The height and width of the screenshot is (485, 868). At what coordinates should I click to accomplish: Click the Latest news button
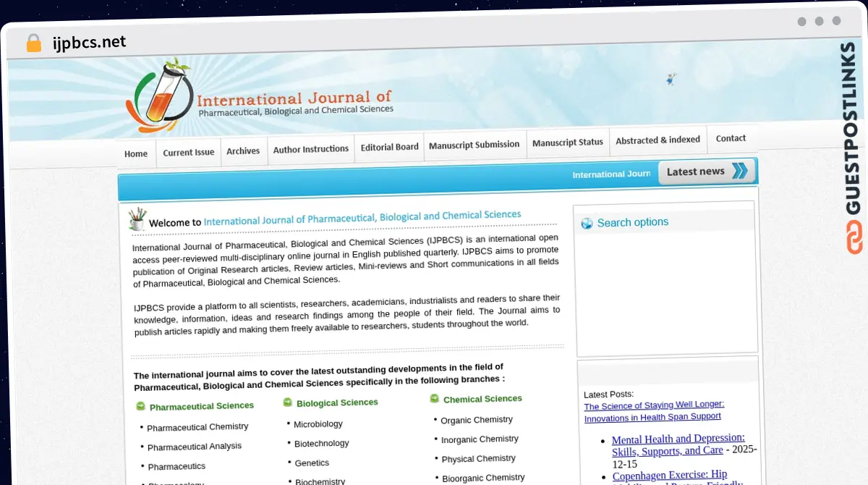707,172
